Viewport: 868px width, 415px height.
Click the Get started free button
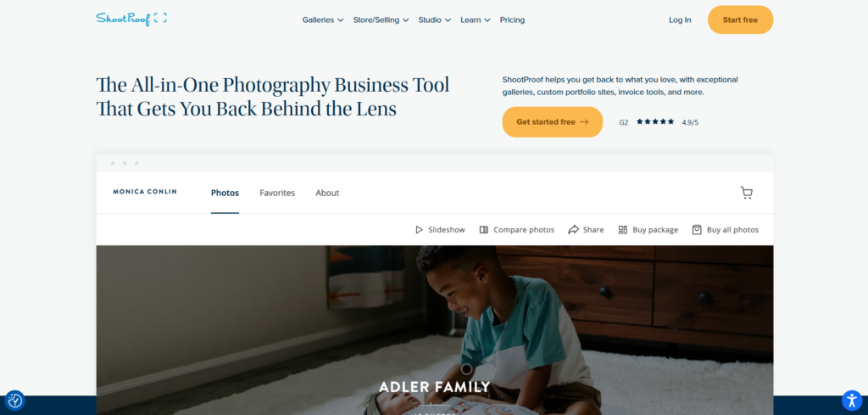point(552,122)
